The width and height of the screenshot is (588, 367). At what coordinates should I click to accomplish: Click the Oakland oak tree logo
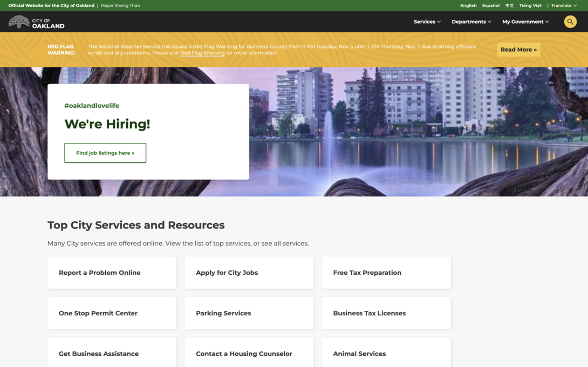19,22
